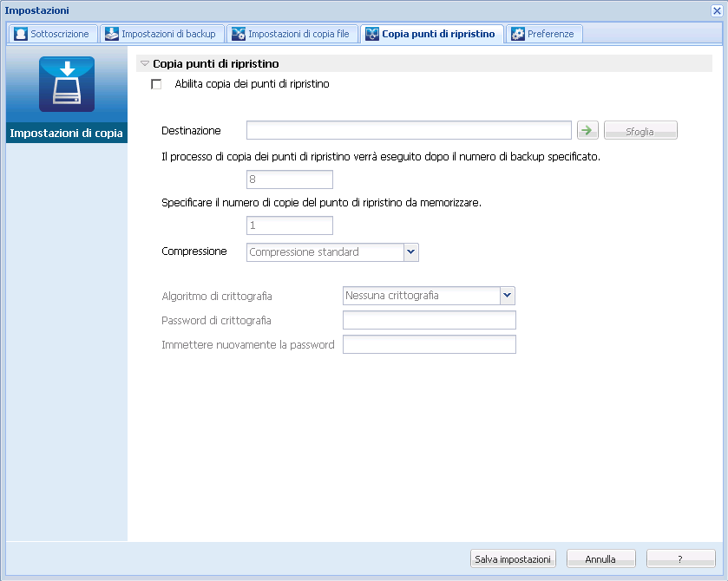Click the Sfoglia browse button
Screen dimensions: 728x581
[x=640, y=130]
